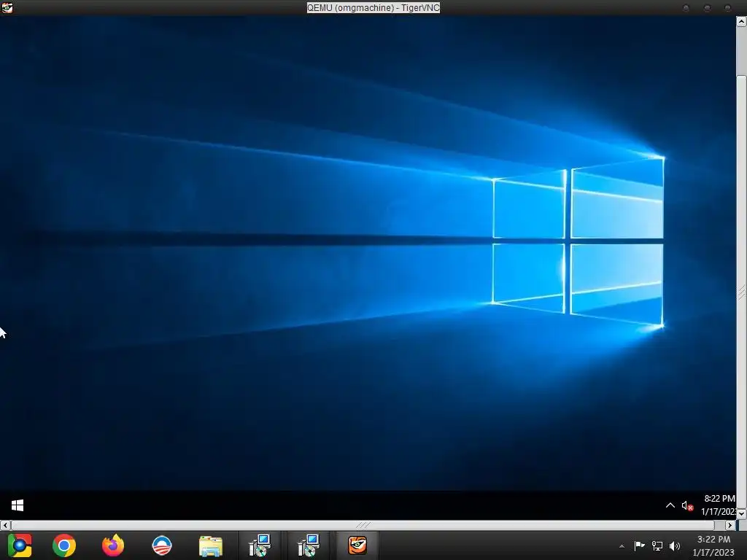
Task: Open the TigerVNC window system menu icon
Action: click(x=7, y=7)
